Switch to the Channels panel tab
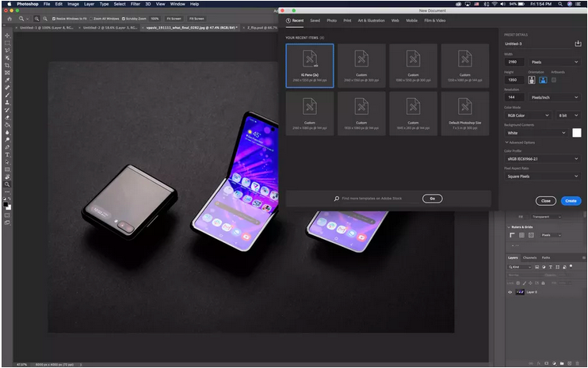The height and width of the screenshot is (368, 588). (529, 257)
